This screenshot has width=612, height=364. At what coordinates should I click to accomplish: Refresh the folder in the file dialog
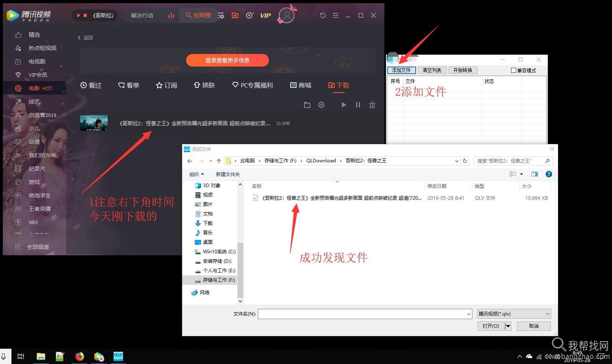coord(465,161)
